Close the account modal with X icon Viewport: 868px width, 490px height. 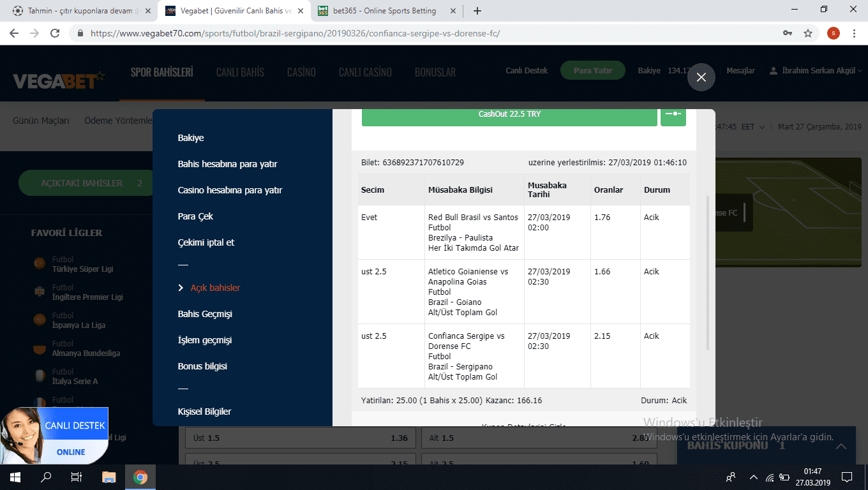click(x=701, y=77)
